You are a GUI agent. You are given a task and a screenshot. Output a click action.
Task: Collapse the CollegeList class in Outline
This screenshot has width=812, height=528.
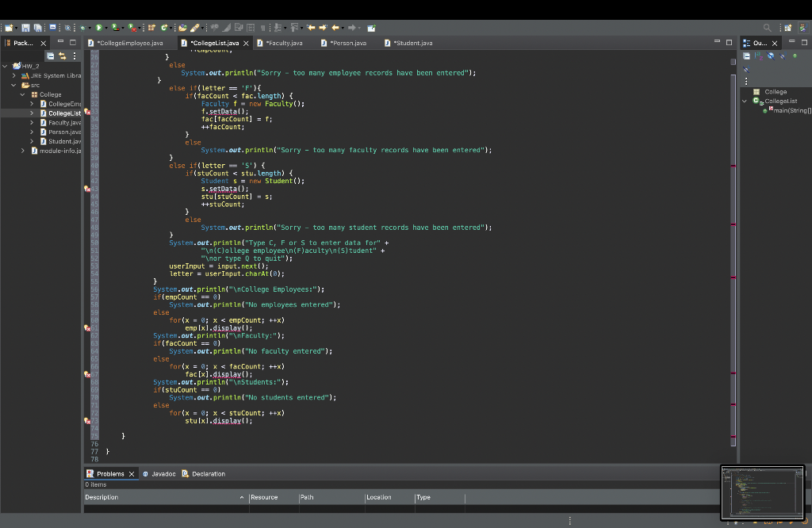(745, 101)
